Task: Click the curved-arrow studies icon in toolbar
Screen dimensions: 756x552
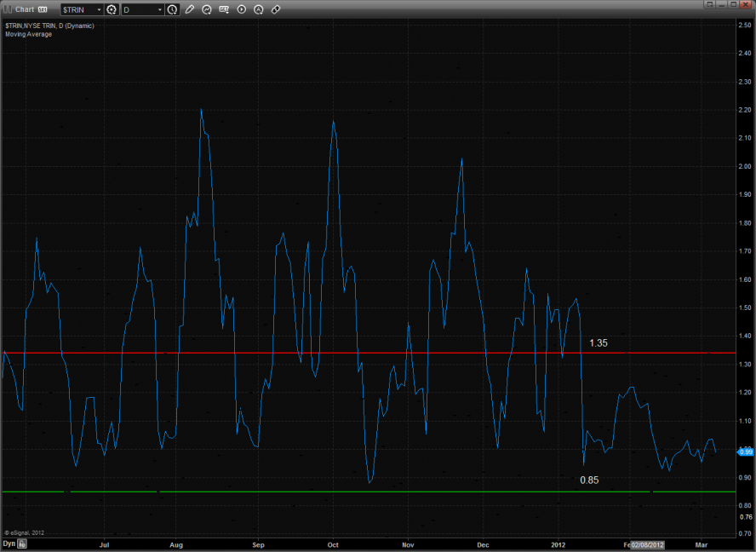Action: pyautogui.click(x=207, y=9)
